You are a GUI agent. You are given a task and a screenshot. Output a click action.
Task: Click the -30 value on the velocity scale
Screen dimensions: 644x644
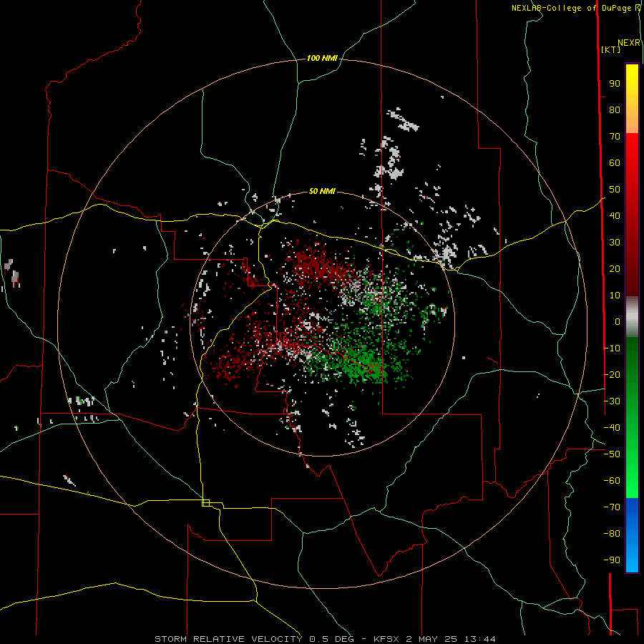click(x=612, y=401)
